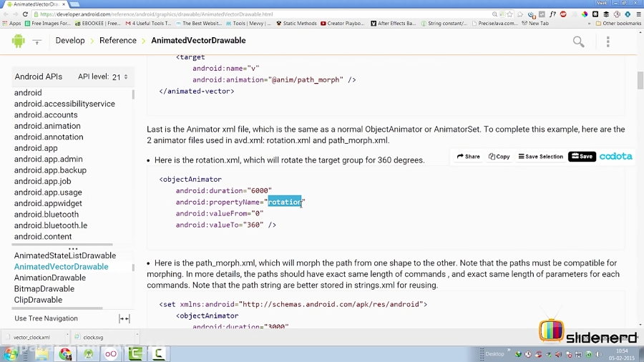This screenshot has width=644, height=362.
Task: Open the android.app.admin package
Action: pos(49,160)
